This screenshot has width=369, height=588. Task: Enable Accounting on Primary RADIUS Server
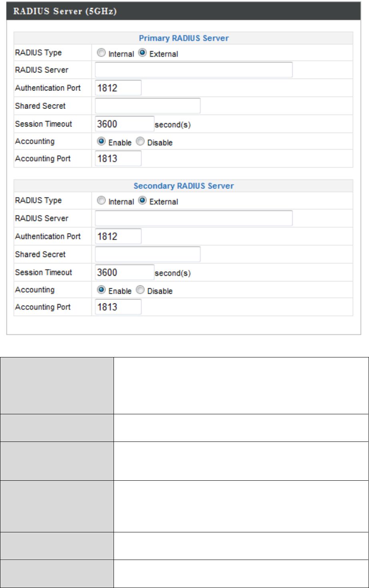(102, 141)
